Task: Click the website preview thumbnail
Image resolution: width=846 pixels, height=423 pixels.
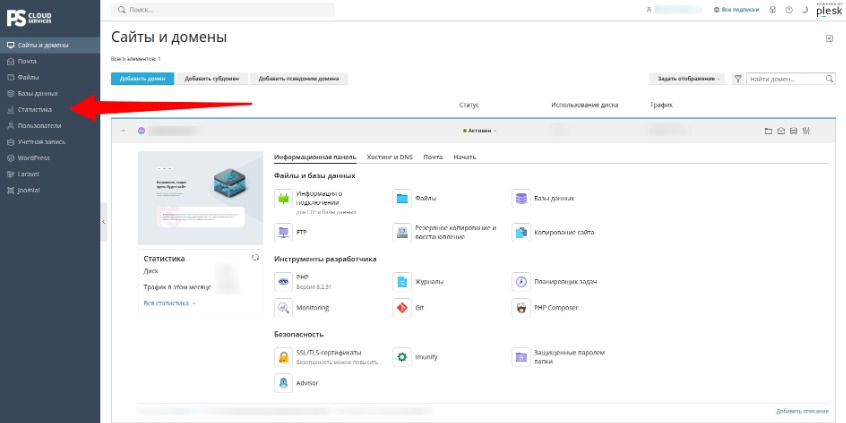Action: (x=201, y=198)
